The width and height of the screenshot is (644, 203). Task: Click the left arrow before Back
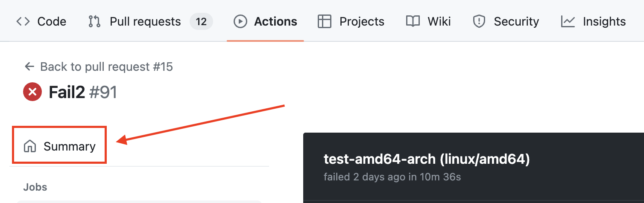[x=29, y=67]
